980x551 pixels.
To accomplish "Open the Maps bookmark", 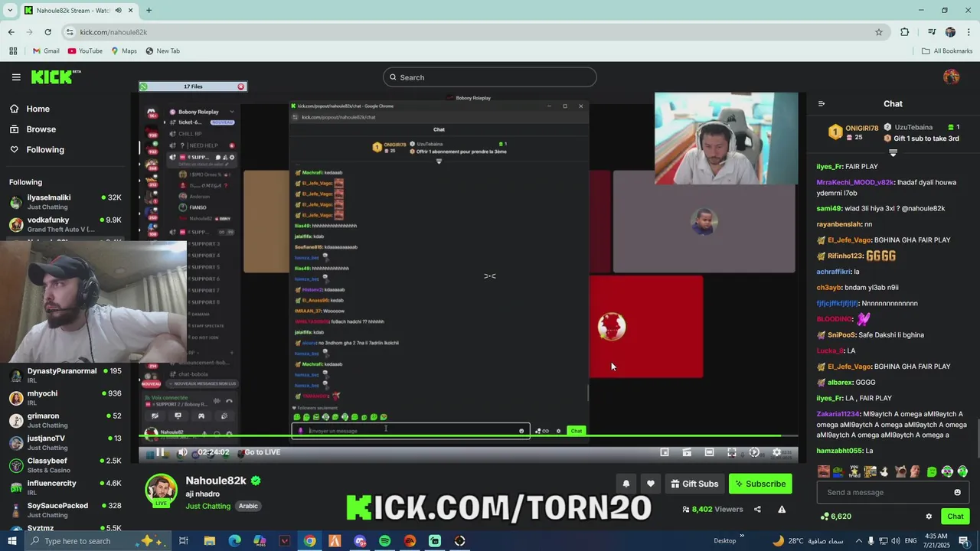I will (x=124, y=51).
